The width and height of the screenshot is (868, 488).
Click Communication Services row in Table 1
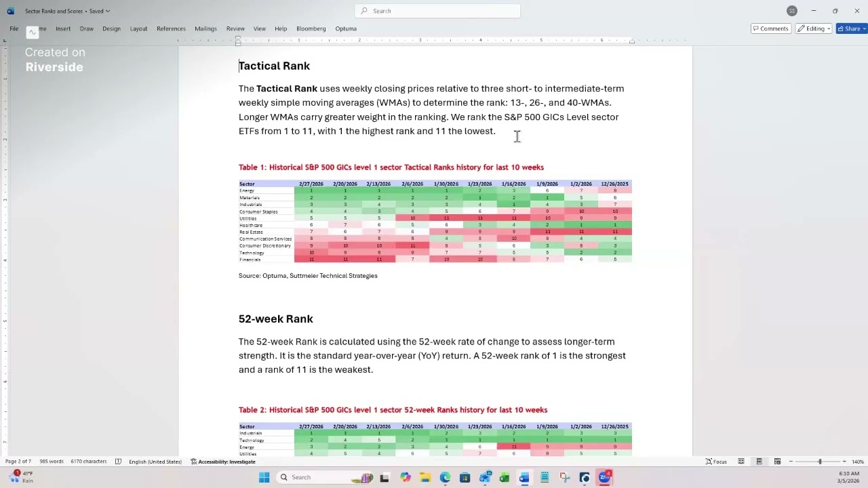[435, 239]
